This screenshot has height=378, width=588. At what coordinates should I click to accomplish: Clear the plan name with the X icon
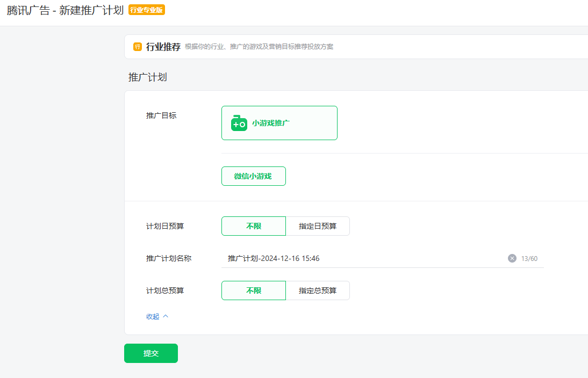512,258
